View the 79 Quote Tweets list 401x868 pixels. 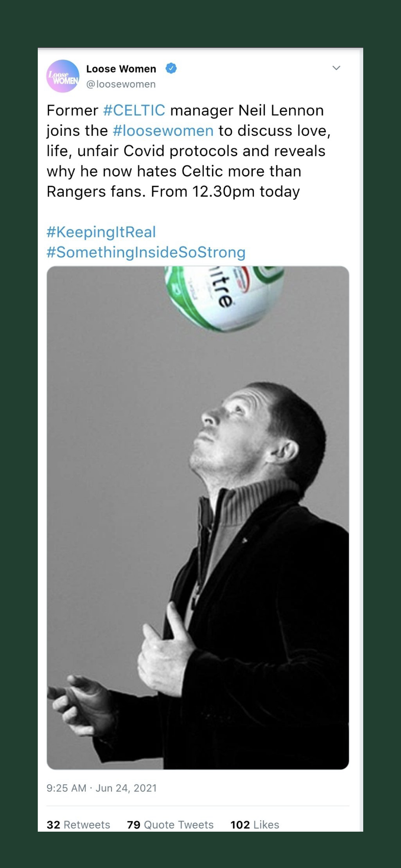click(x=170, y=825)
